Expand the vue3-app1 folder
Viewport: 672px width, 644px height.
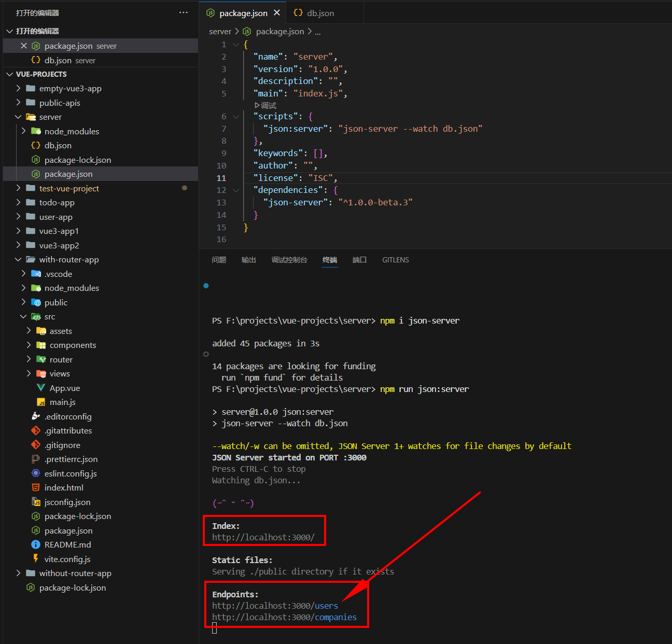19,231
